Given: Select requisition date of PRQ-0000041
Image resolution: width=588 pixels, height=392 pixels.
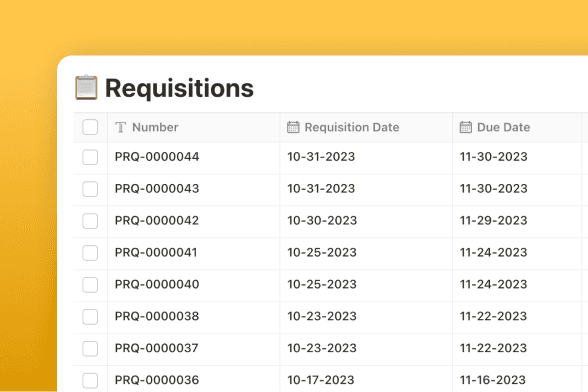Looking at the screenshot, I should pos(322,252).
